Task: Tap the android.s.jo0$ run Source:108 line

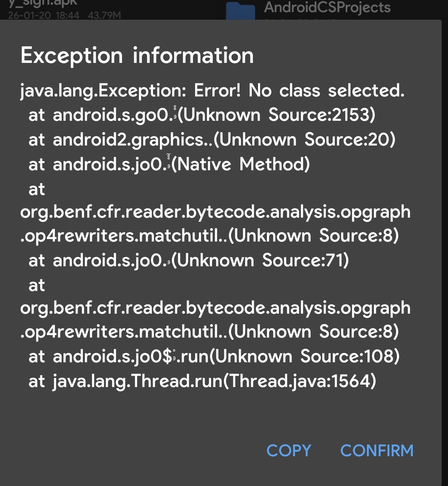Action: 214,356
